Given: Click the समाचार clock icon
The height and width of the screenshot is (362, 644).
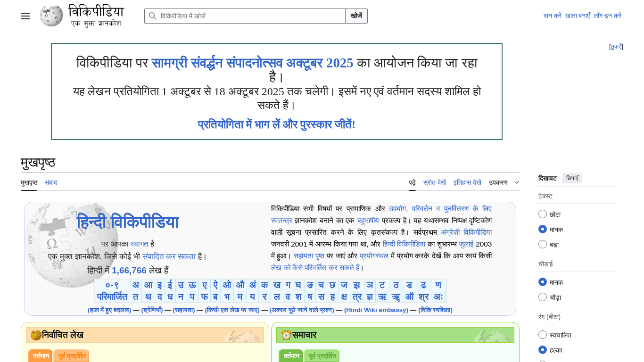Looking at the screenshot, I should click(286, 335).
